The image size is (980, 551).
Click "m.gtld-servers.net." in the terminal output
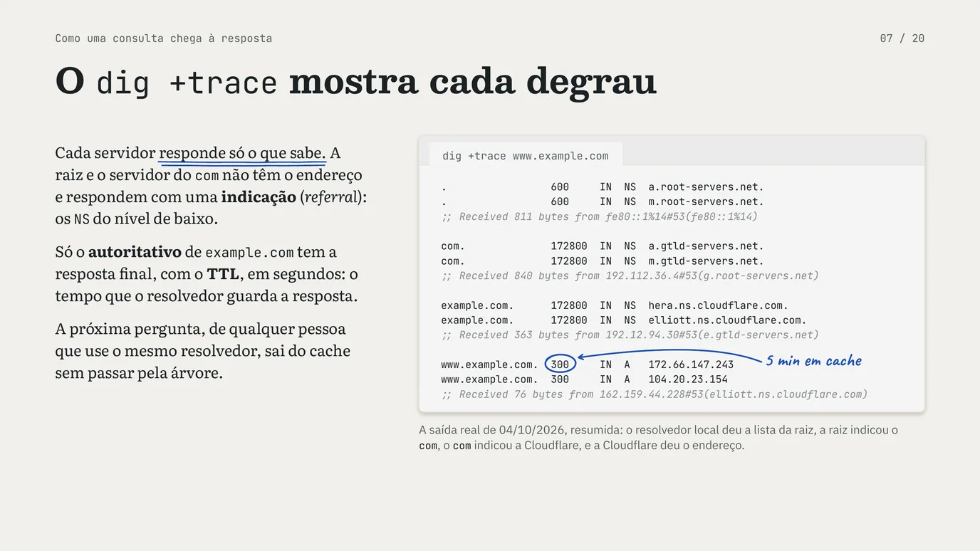(x=706, y=261)
